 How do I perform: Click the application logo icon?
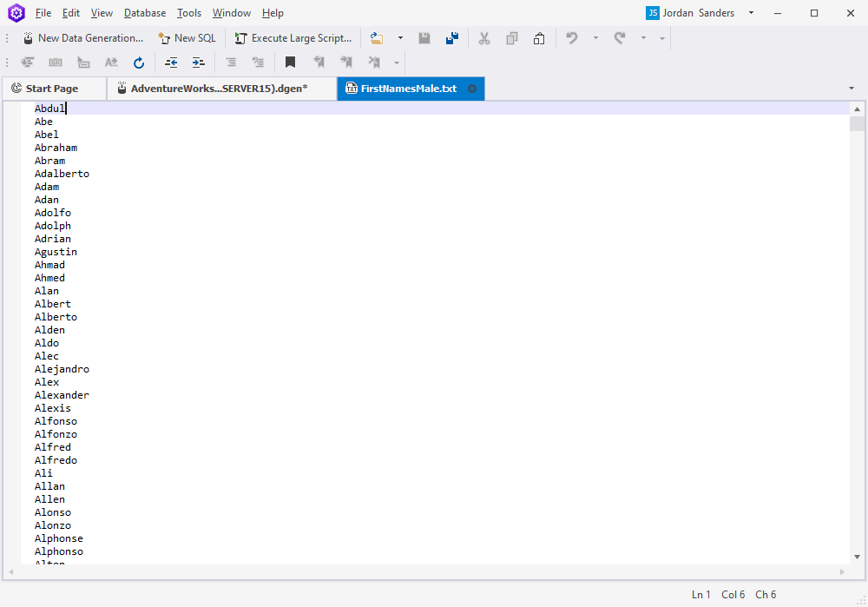click(x=16, y=13)
